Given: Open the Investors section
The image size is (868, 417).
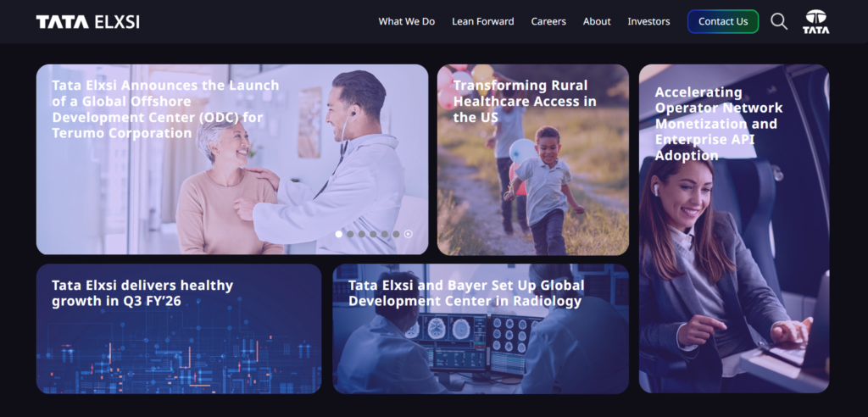Looking at the screenshot, I should click(x=648, y=21).
